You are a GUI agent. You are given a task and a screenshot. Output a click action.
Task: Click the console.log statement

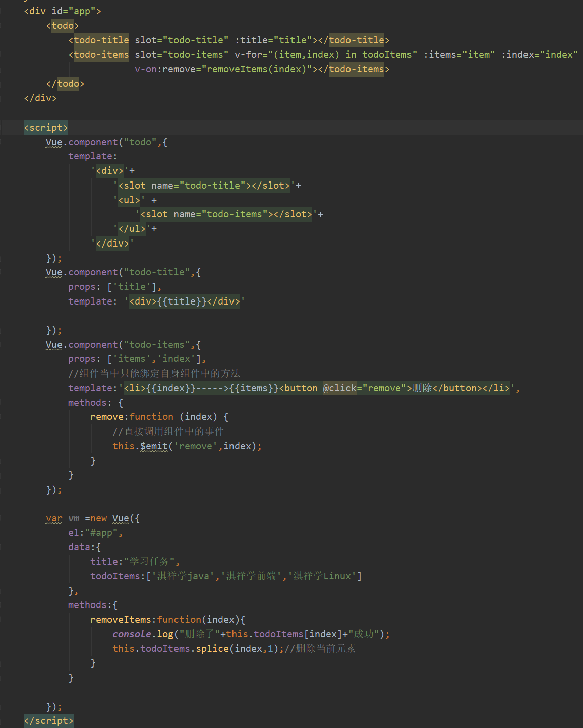click(x=251, y=634)
